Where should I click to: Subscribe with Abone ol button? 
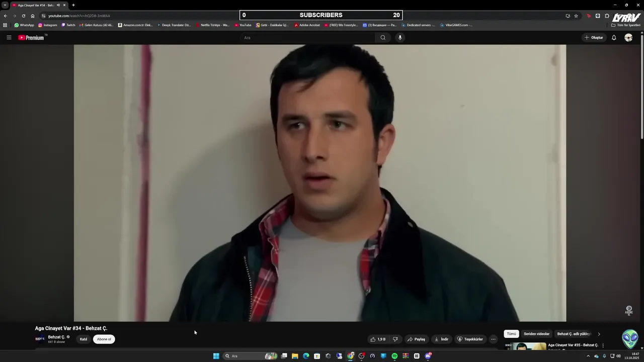coord(104,339)
